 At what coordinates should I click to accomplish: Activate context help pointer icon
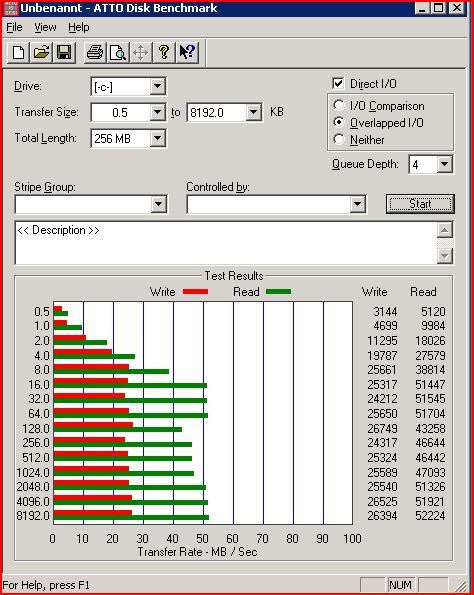187,52
